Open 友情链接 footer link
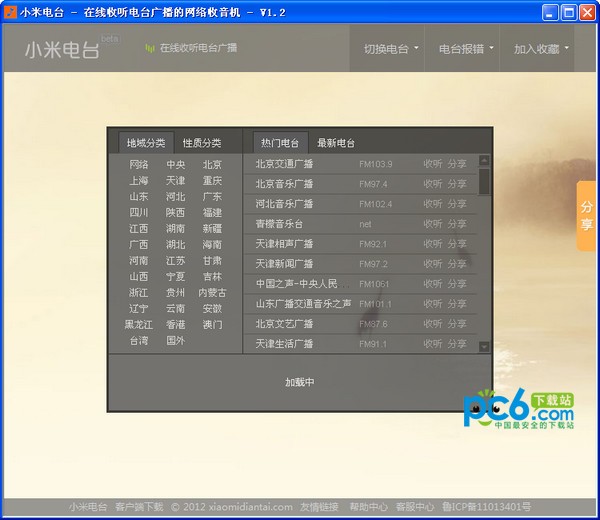The image size is (600, 520). click(319, 507)
